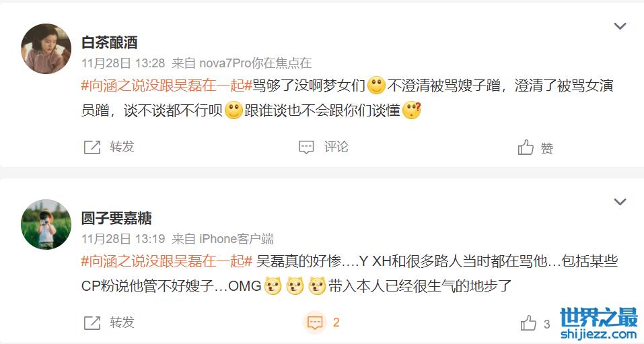Screen dimensions: 644x344
Task: Click 转发 label on first post
Action: click(122, 147)
